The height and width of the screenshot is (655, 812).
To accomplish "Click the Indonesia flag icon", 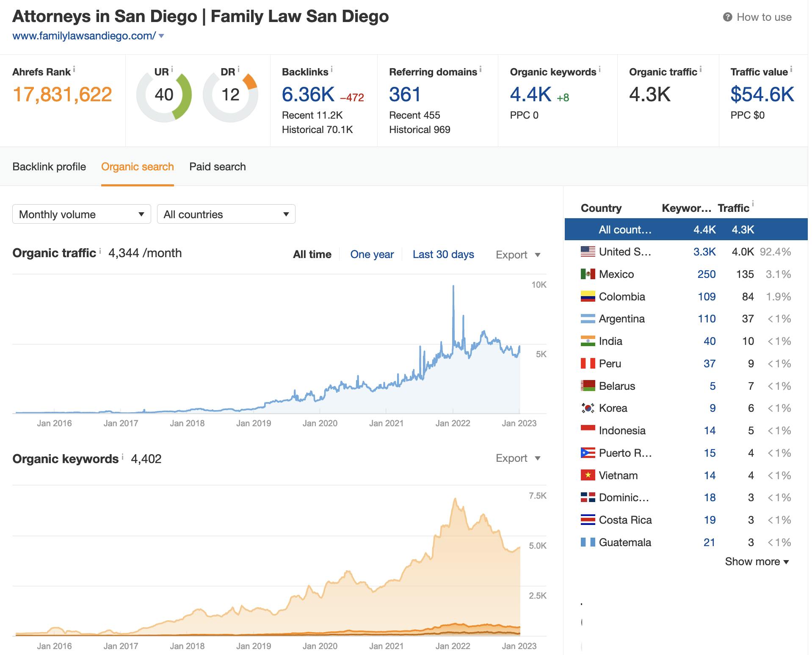I will 588,430.
